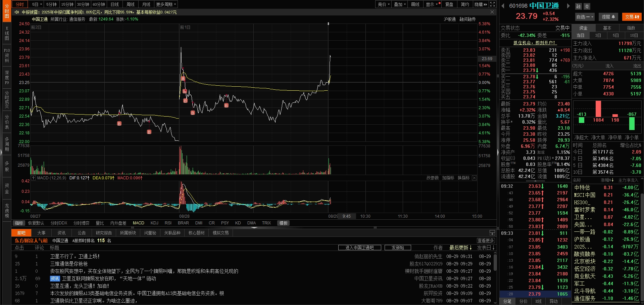Screen dimensions: 644x305
Task: Open the F10资料 sidebar panel
Action: [7, 55]
